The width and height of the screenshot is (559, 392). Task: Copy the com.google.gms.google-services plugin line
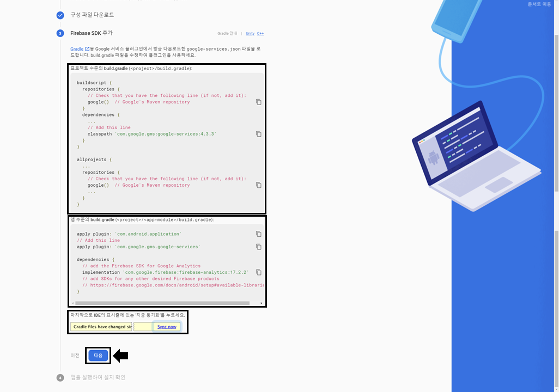tap(258, 247)
